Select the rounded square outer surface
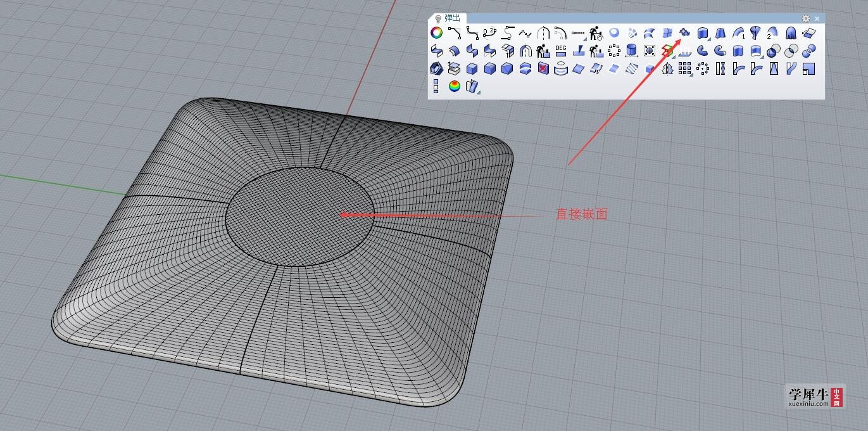Image resolution: width=868 pixels, height=431 pixels. coord(282,252)
